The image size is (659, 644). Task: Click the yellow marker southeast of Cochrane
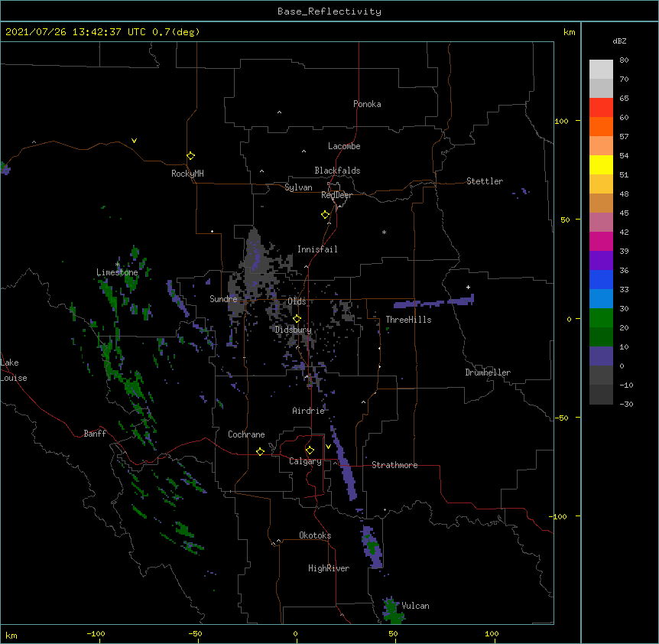[260, 451]
